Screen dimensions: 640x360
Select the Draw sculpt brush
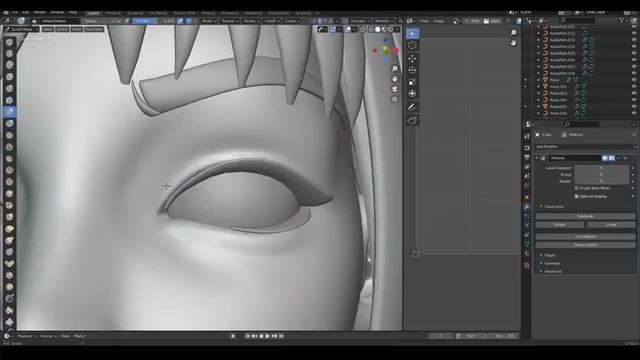(x=9, y=42)
